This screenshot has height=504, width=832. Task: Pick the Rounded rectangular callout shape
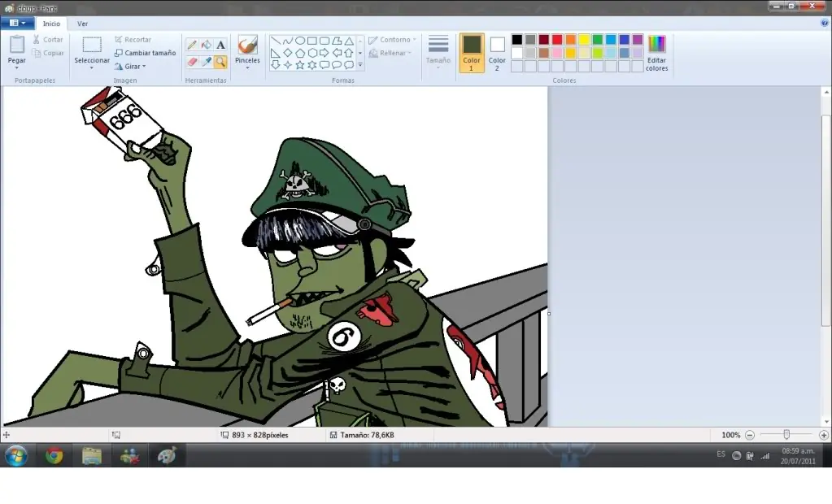tap(325, 65)
